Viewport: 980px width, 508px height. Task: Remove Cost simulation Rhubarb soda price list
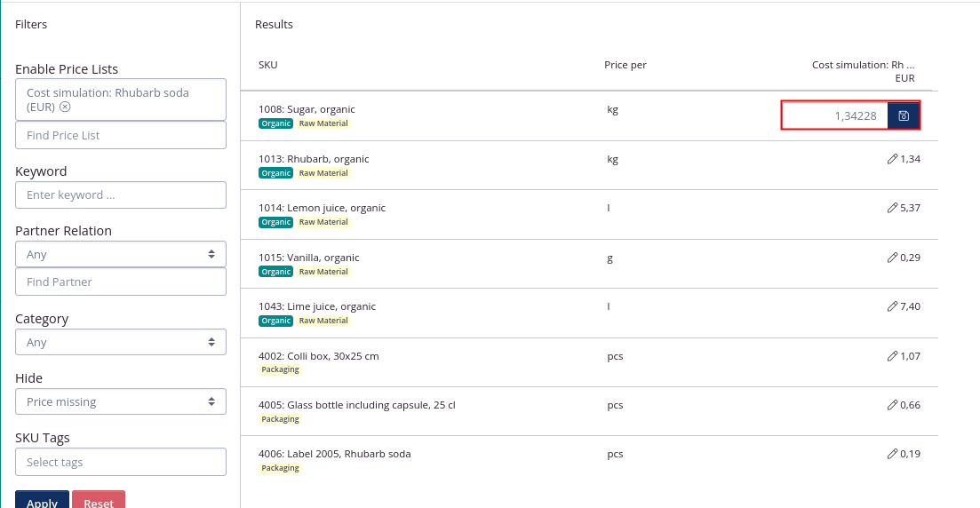[65, 107]
